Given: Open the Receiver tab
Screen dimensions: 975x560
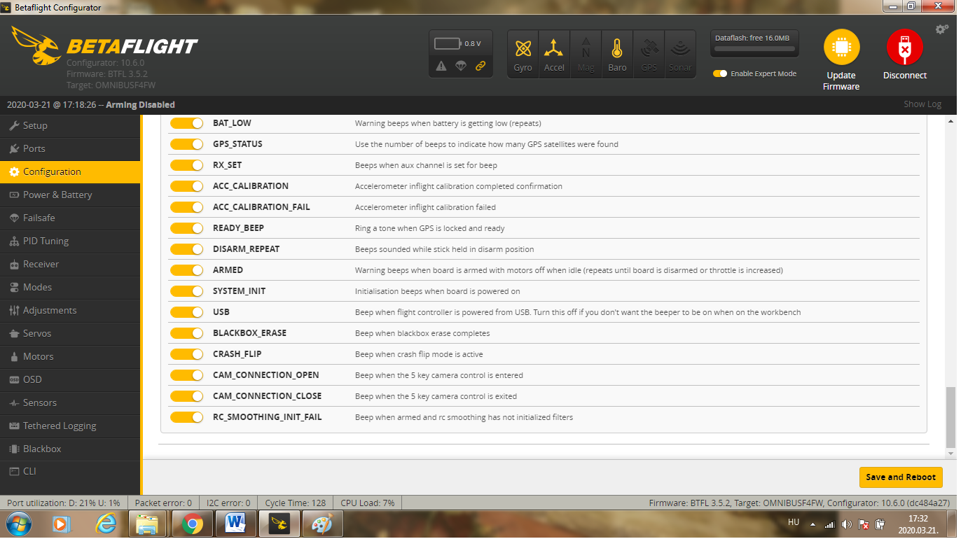Looking at the screenshot, I should pos(70,264).
